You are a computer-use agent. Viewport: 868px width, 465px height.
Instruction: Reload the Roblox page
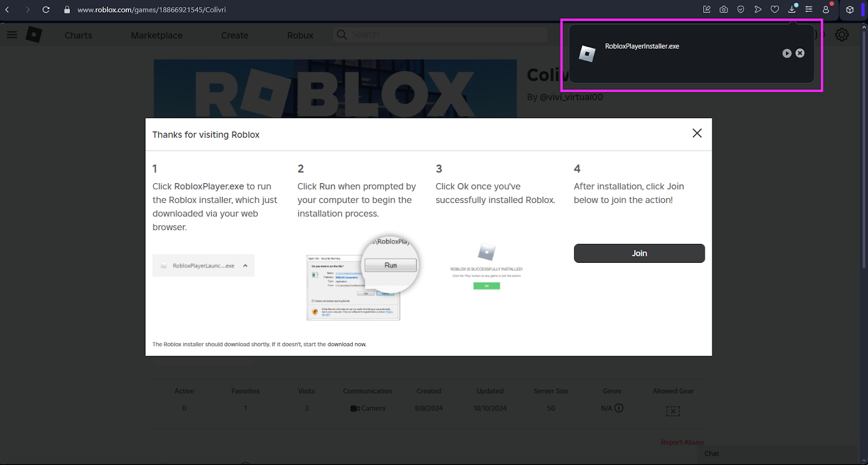(46, 10)
